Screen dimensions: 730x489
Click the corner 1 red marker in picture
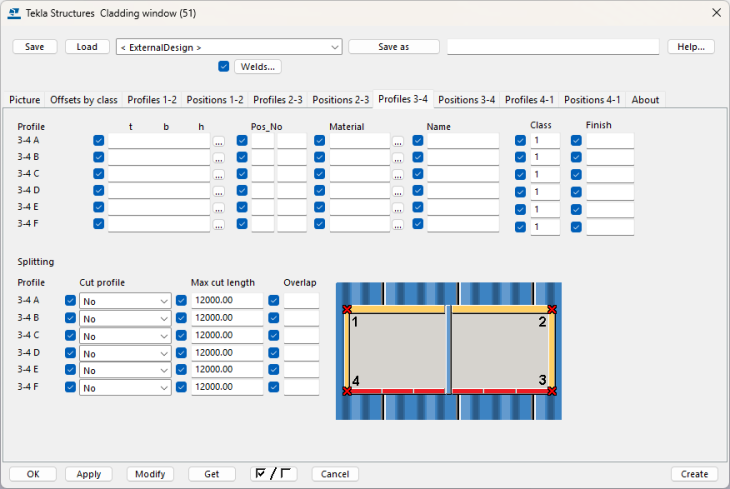pos(347,310)
